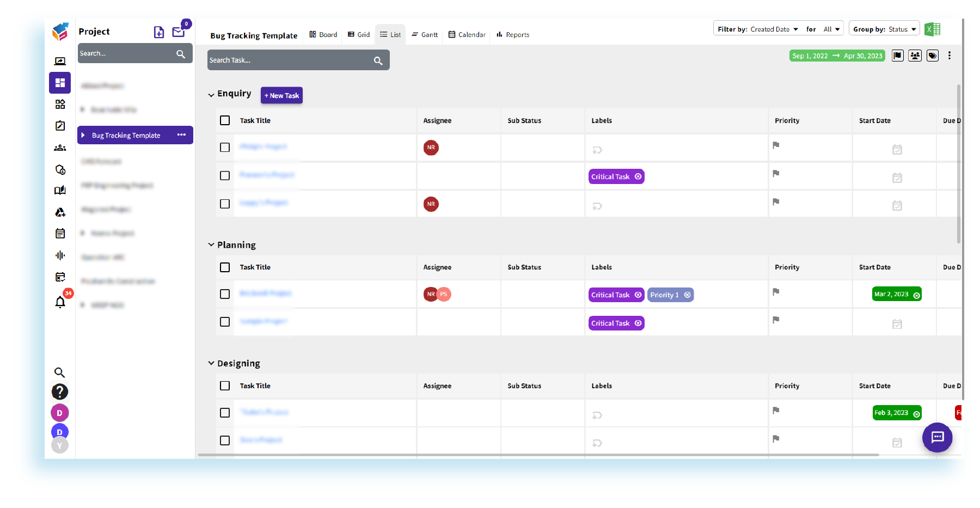This screenshot has width=980, height=508.
Task: Open the Filter by Created Date dropdown
Action: tap(771, 28)
